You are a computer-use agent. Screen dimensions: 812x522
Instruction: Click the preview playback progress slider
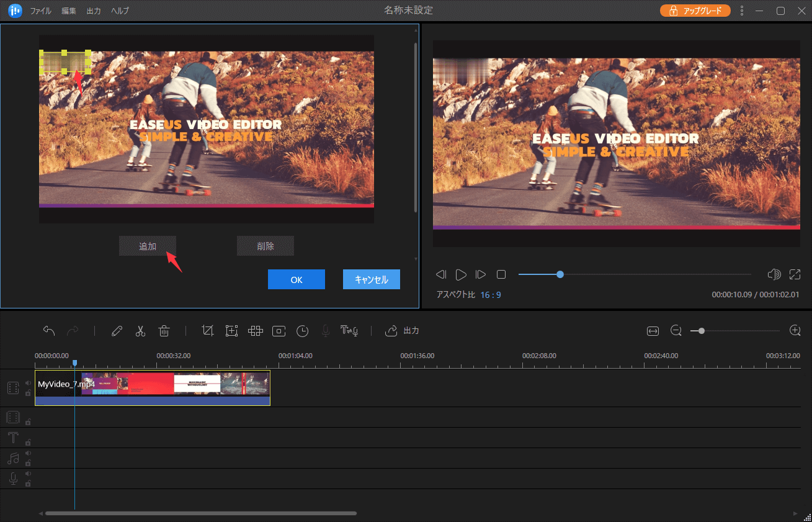pyautogui.click(x=635, y=274)
